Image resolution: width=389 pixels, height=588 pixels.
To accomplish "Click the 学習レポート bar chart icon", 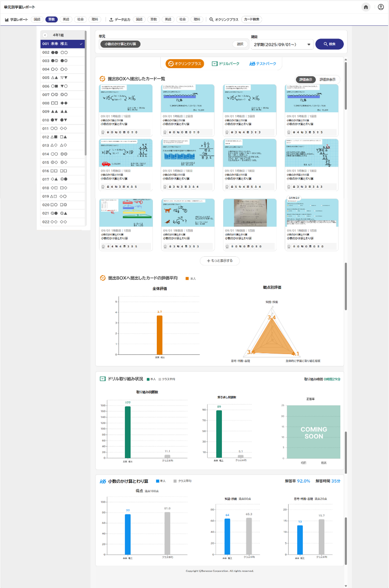I will (7, 20).
